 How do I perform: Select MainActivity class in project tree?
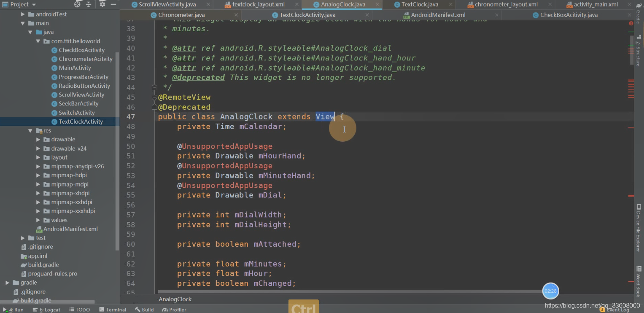click(75, 68)
